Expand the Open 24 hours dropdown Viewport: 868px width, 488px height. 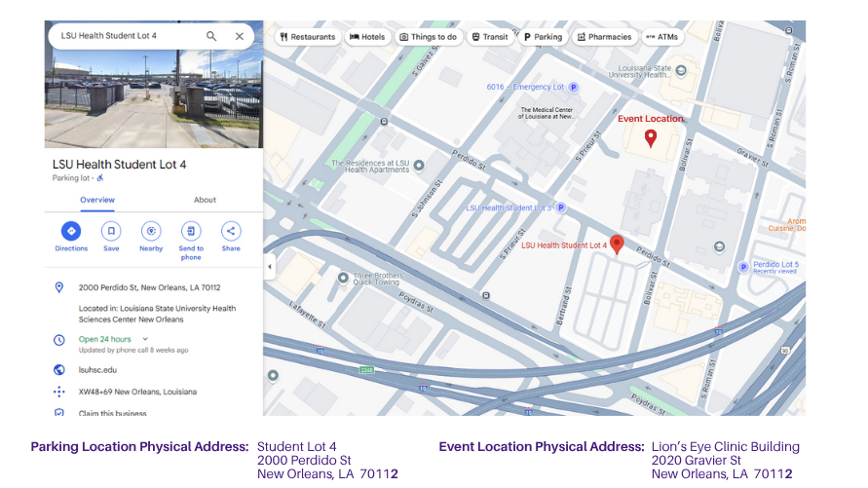click(145, 339)
